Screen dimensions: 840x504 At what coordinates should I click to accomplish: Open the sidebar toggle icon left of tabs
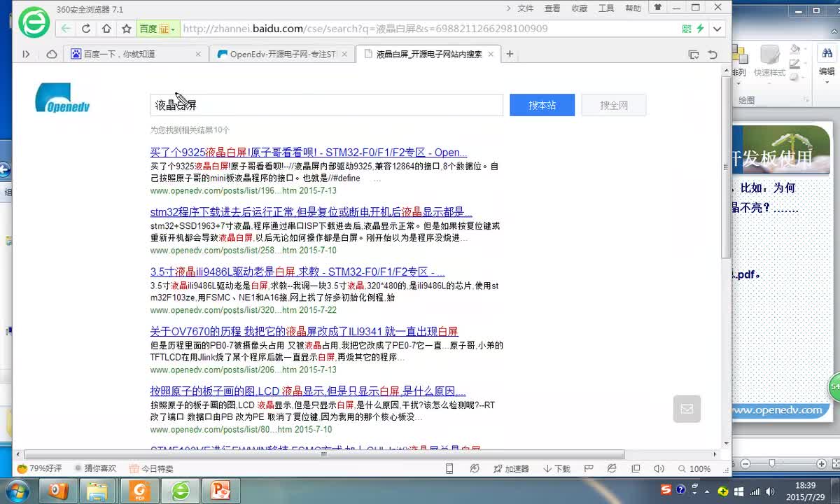coord(26,54)
